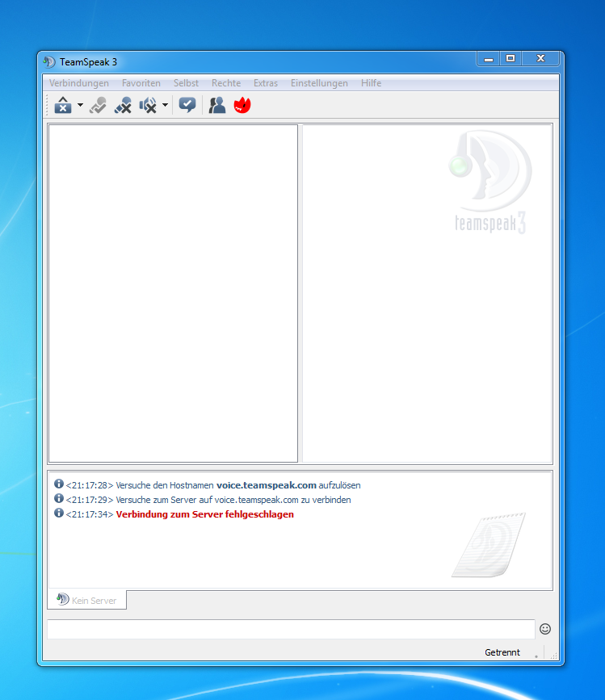
Task: Click the red flame-shaped toolbar icon
Action: tap(242, 105)
